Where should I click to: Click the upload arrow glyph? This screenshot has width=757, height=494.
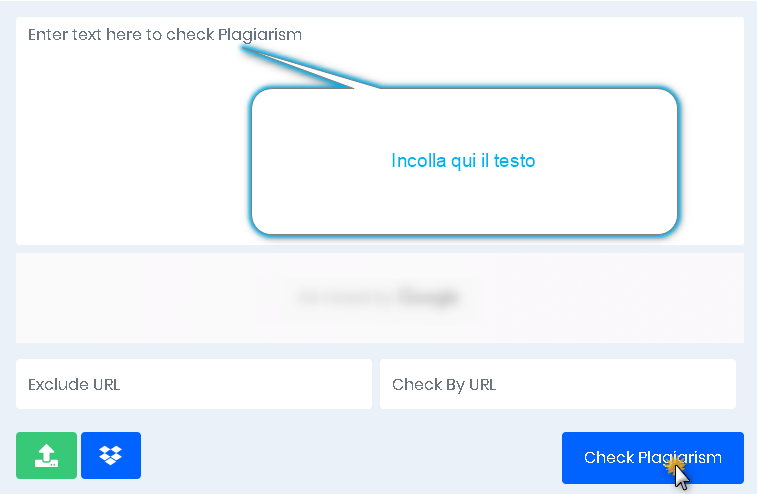pos(46,456)
